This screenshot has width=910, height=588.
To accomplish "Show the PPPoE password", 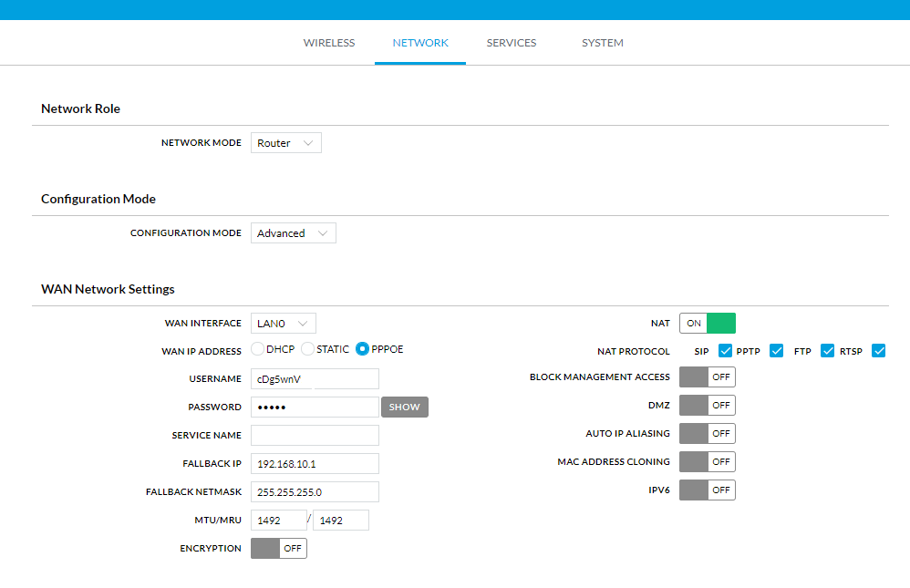I will [404, 407].
